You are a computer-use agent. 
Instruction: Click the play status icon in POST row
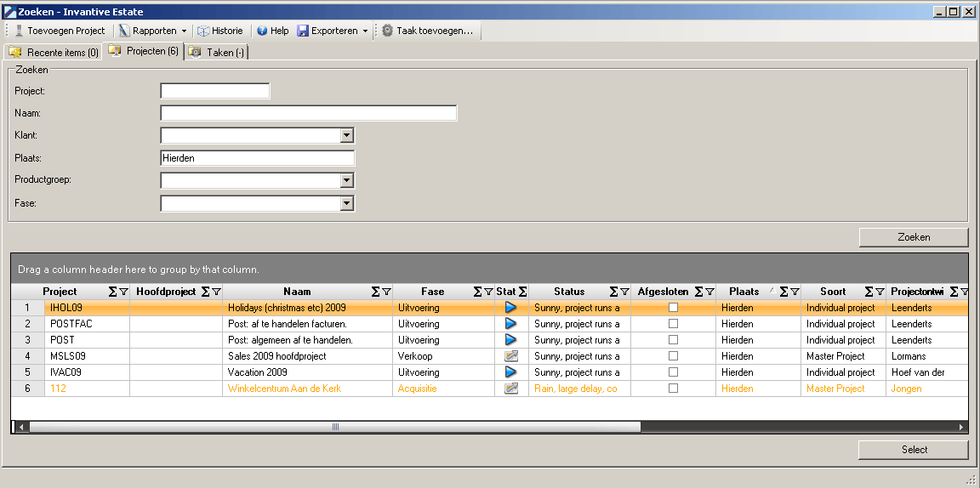(510, 340)
